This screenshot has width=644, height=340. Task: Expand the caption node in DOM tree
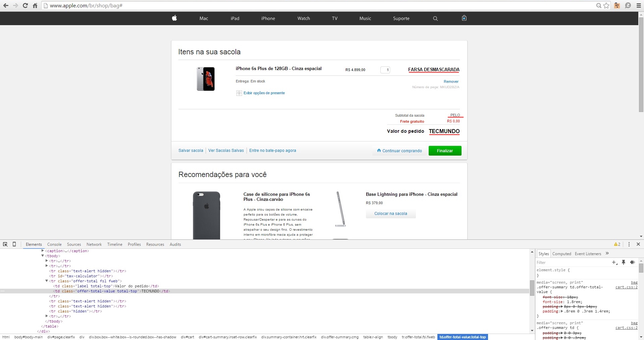click(43, 250)
